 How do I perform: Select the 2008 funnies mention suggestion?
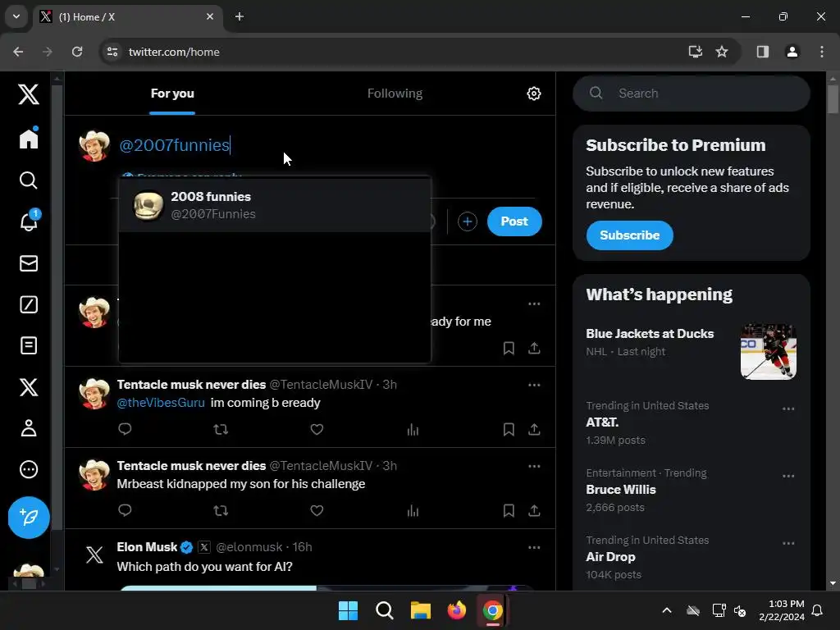[x=274, y=205]
